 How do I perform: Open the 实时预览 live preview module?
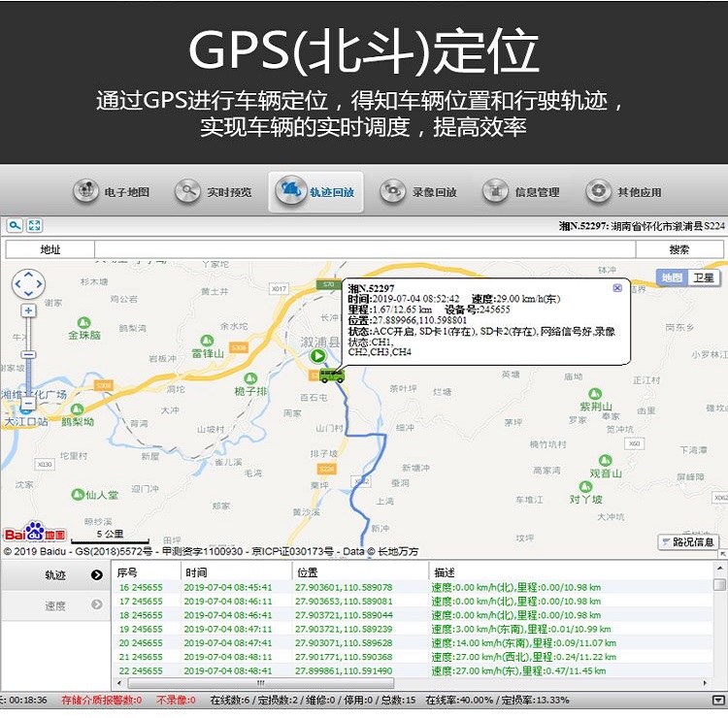coord(214,192)
